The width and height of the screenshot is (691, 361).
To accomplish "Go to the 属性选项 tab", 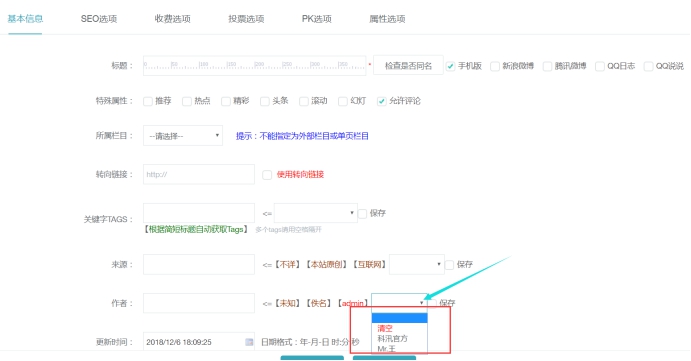I will (x=387, y=19).
